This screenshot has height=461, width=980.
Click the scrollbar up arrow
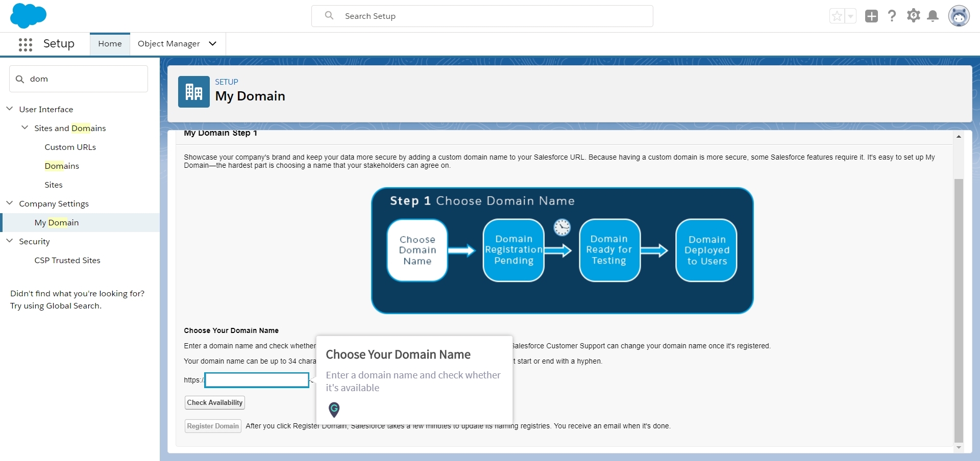pyautogui.click(x=959, y=137)
